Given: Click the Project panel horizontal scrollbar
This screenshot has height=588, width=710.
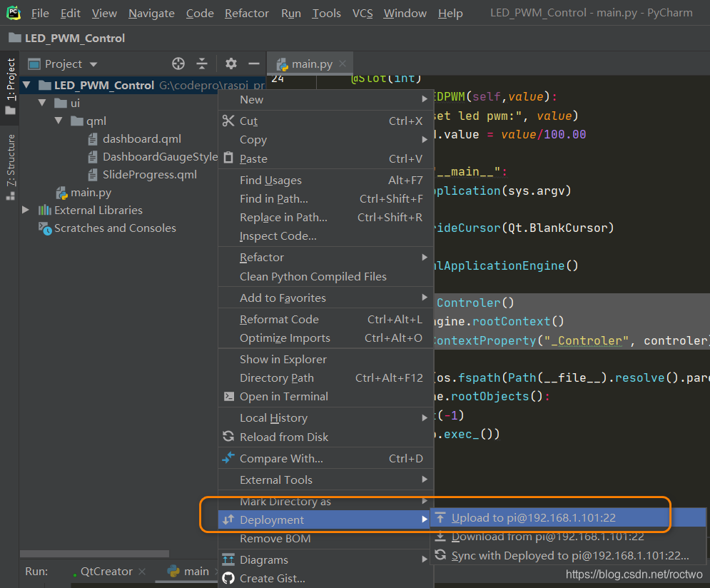Looking at the screenshot, I should click(95, 553).
